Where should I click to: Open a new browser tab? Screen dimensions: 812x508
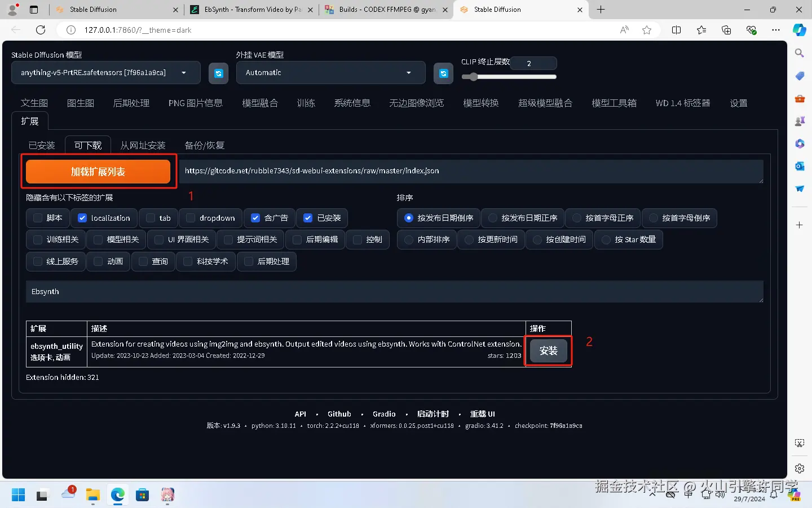coord(601,10)
